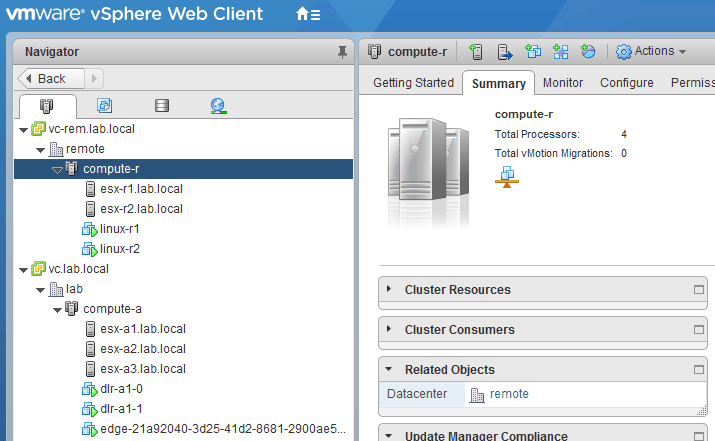Open the remote datacenter link
This screenshot has height=441, width=715.
tap(509, 394)
